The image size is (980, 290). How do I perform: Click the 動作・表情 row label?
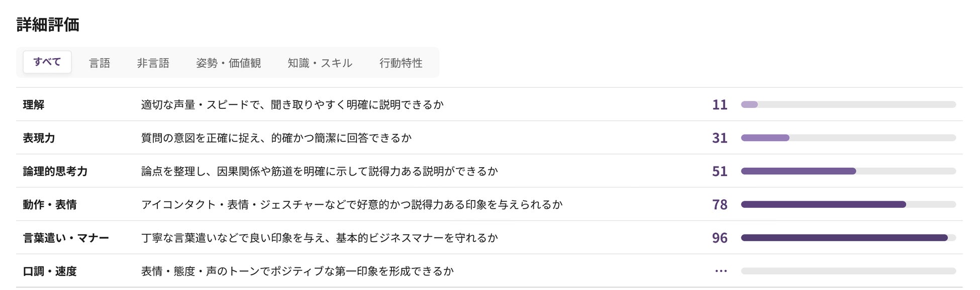[50, 205]
